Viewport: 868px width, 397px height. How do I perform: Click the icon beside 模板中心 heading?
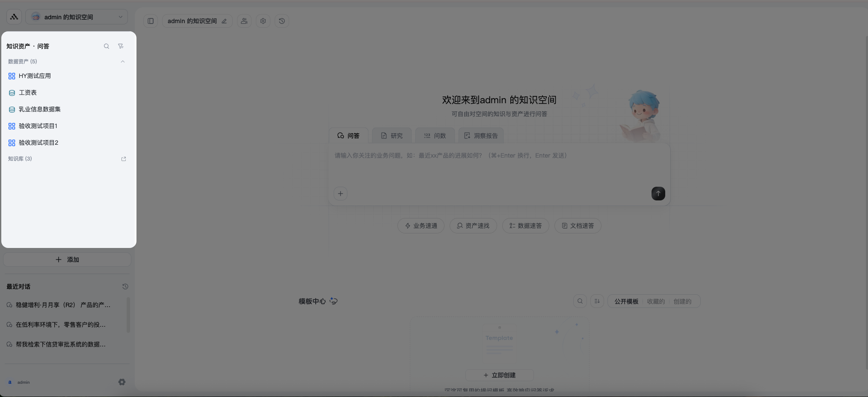click(x=334, y=301)
